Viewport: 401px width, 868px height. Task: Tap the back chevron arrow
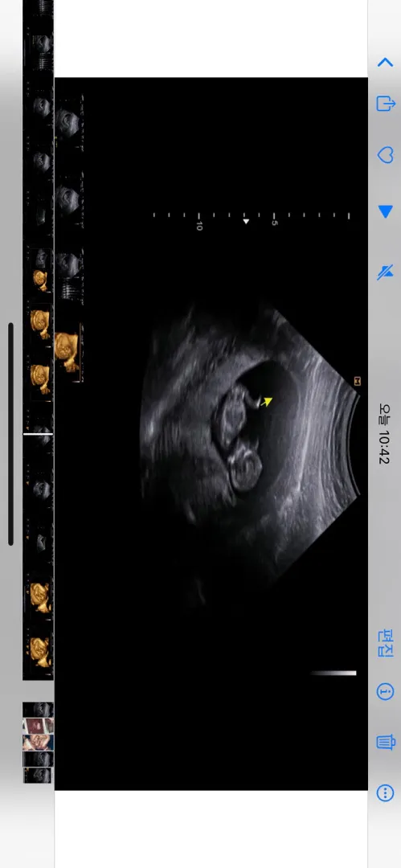pyautogui.click(x=385, y=62)
